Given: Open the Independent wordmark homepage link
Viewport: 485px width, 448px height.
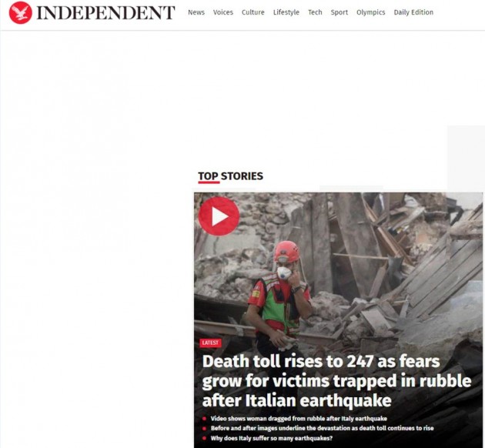Looking at the screenshot, I should coord(105,12).
